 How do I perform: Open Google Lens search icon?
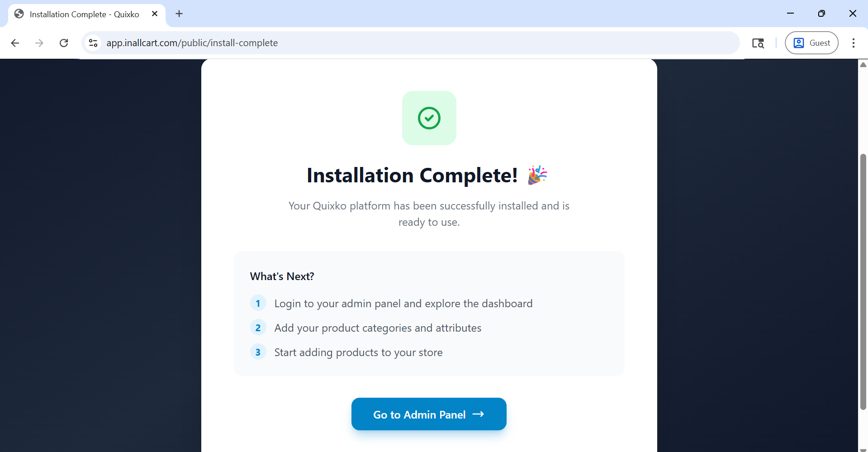coord(758,43)
